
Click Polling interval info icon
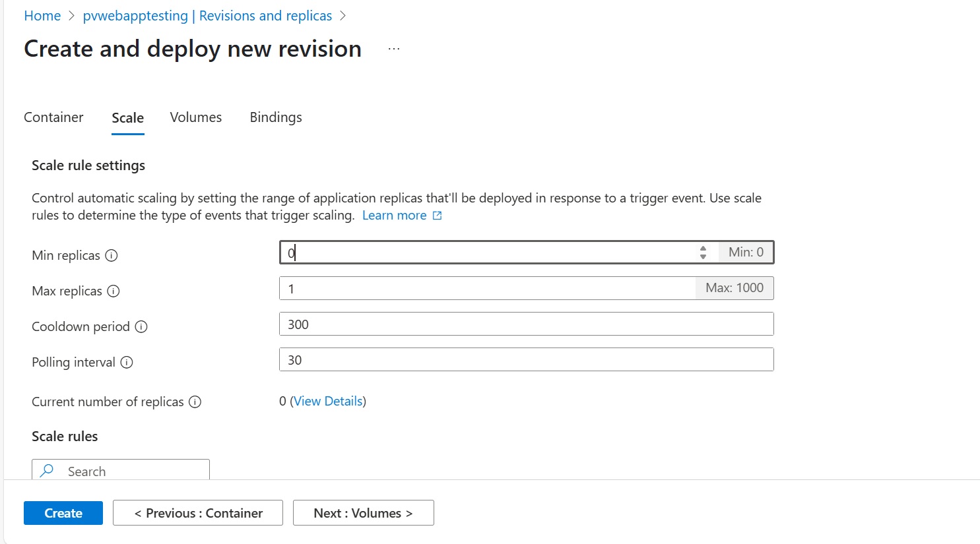click(127, 363)
